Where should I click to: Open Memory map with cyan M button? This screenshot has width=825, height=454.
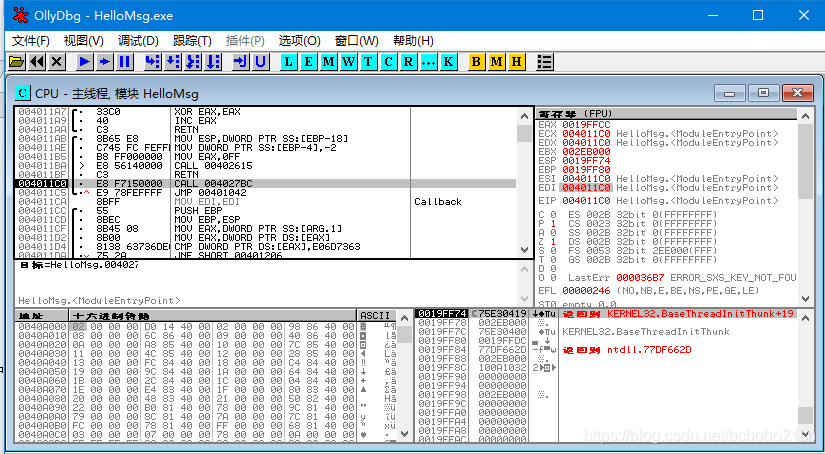click(x=328, y=62)
